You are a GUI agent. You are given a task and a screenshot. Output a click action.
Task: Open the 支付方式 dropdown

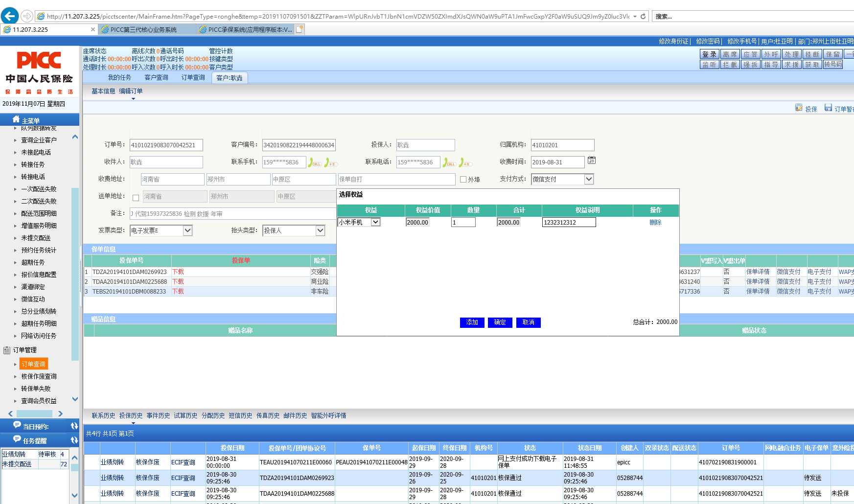pyautogui.click(x=589, y=179)
